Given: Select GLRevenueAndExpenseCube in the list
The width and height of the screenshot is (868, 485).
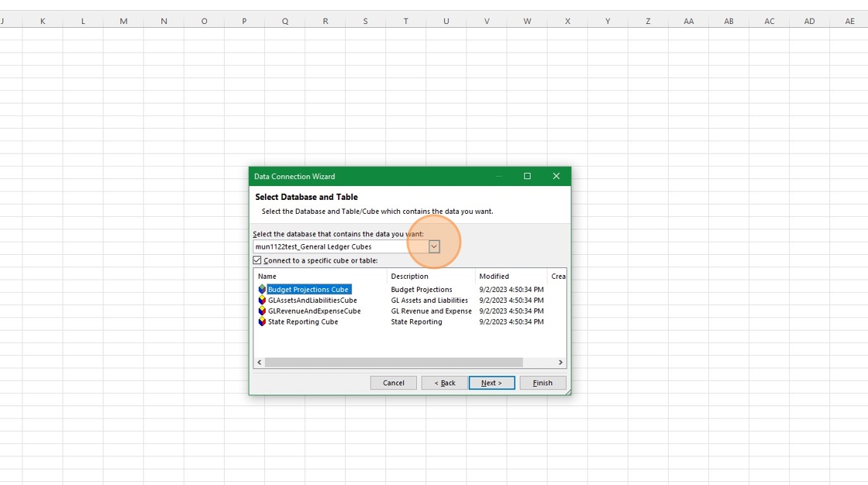Looking at the screenshot, I should [x=314, y=311].
